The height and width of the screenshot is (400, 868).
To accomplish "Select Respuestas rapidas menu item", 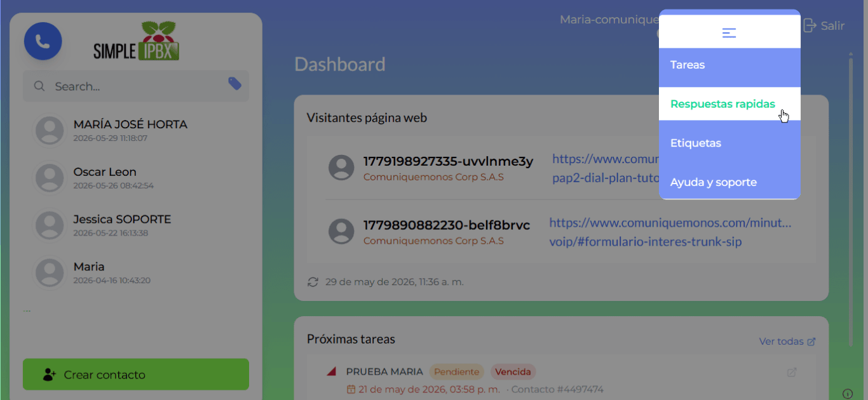I will [729, 104].
